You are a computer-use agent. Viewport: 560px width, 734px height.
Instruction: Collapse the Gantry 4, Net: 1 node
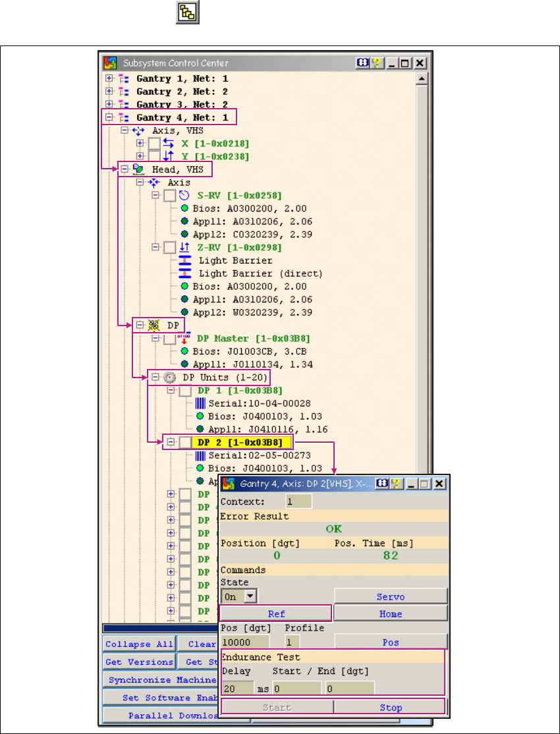tap(109, 117)
